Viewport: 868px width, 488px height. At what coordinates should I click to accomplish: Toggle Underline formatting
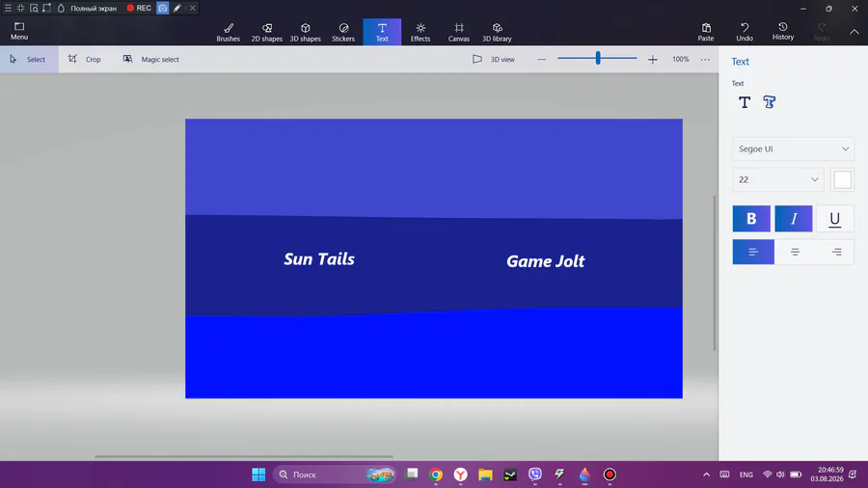click(835, 219)
